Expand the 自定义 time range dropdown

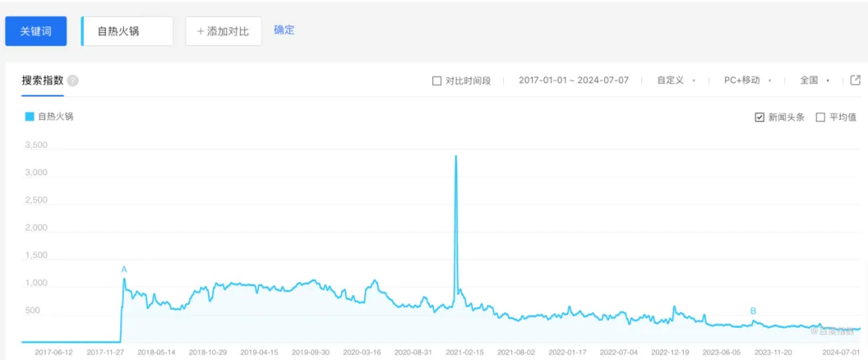click(675, 80)
